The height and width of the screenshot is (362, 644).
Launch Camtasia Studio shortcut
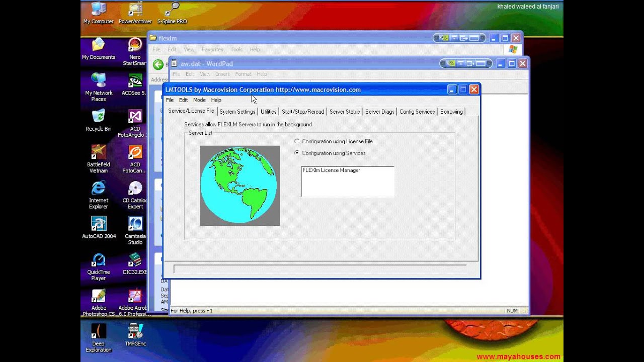pyautogui.click(x=135, y=231)
